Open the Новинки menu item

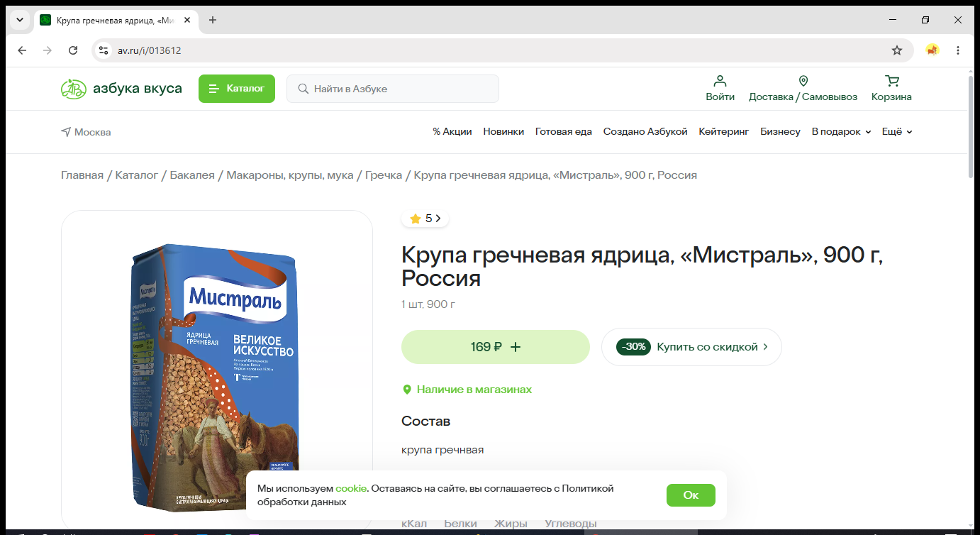[503, 132]
